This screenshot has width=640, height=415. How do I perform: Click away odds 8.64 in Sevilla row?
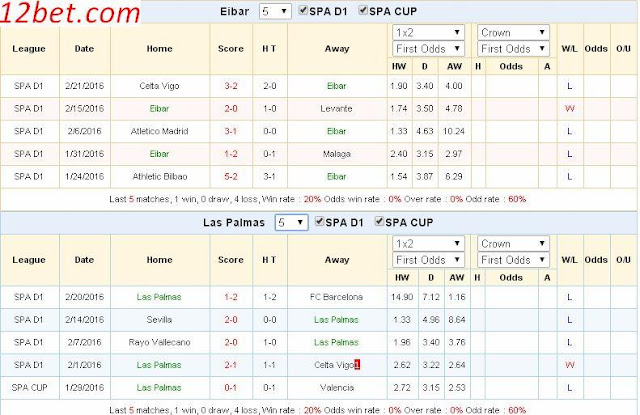[x=457, y=320]
